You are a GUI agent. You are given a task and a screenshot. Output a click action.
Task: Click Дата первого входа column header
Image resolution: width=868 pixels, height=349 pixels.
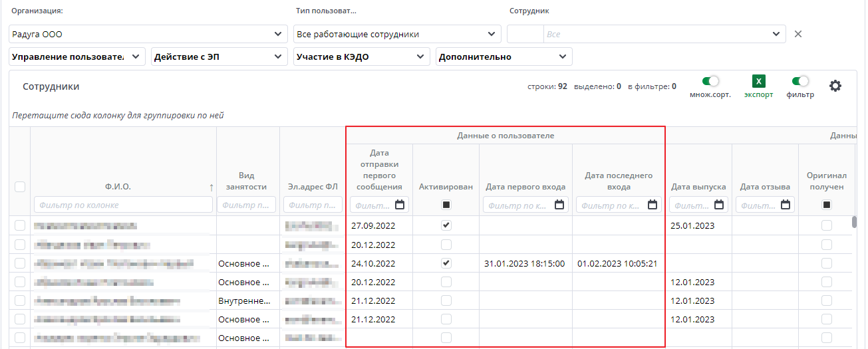click(x=525, y=187)
